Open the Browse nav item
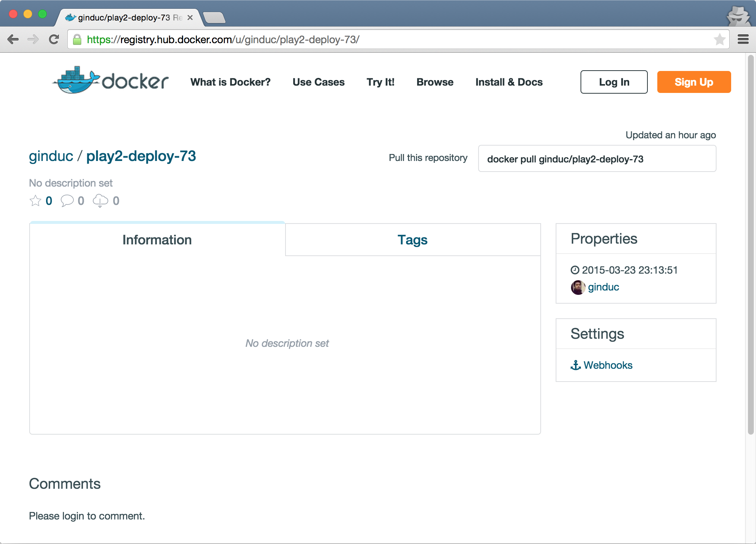The image size is (756, 544). [435, 82]
